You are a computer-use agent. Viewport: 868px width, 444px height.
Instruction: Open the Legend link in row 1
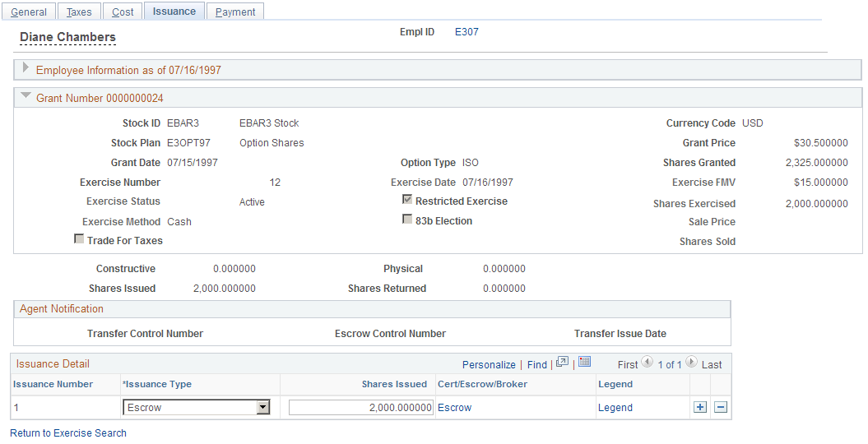[615, 408]
